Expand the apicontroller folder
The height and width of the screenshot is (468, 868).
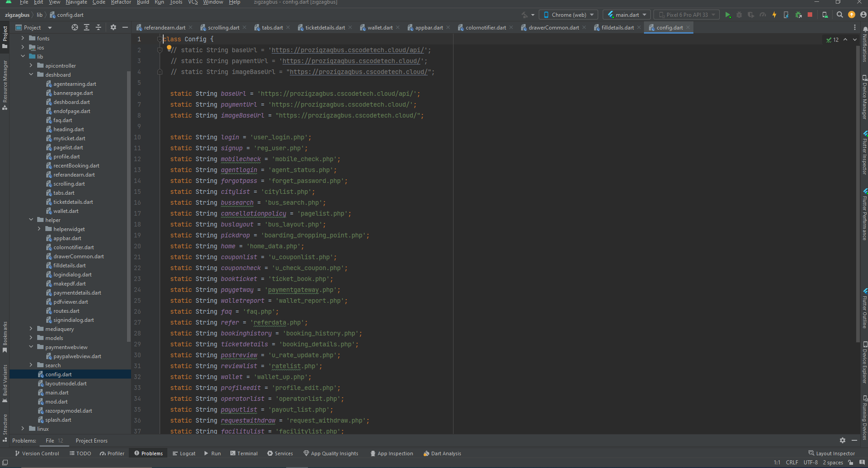pos(31,66)
